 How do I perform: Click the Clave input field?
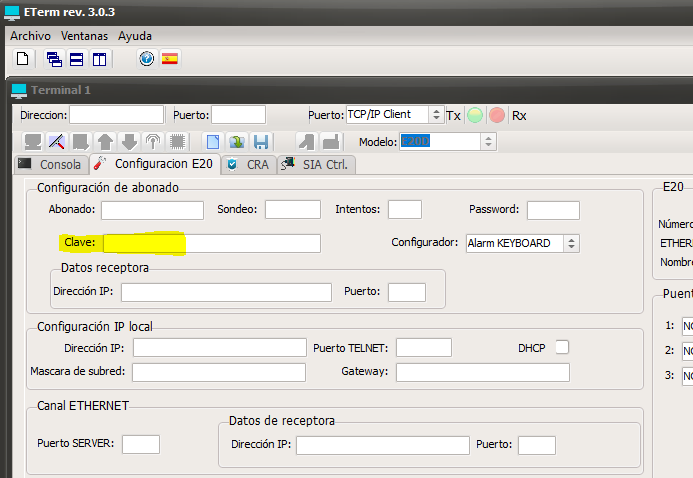[212, 243]
